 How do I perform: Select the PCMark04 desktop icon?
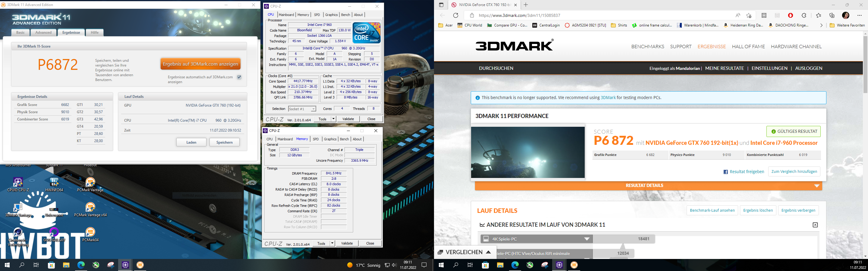(90, 235)
